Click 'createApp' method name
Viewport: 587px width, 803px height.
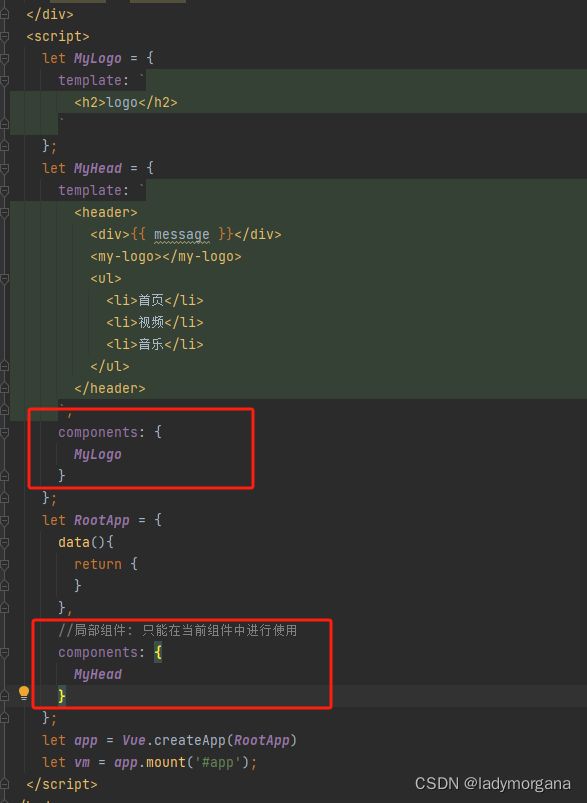(190, 740)
